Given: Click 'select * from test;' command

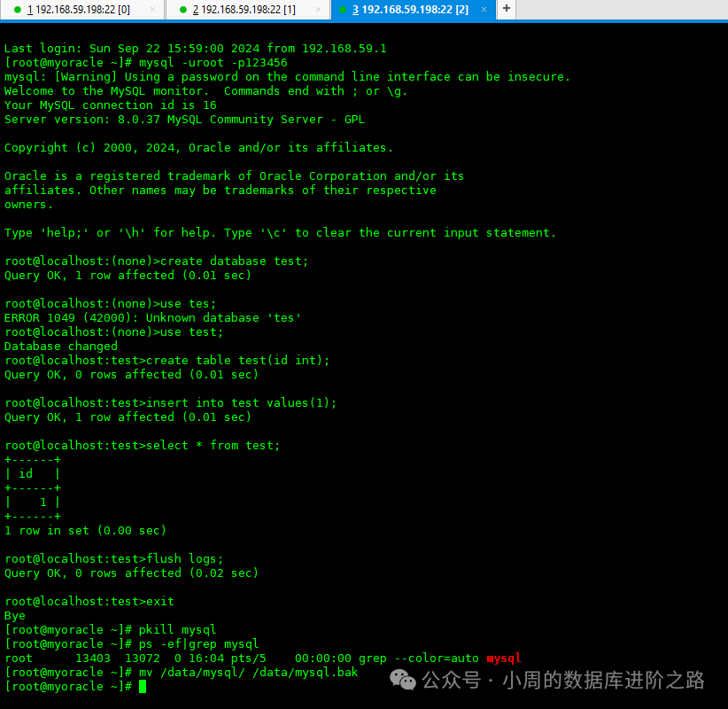Looking at the screenshot, I should 213,445.
